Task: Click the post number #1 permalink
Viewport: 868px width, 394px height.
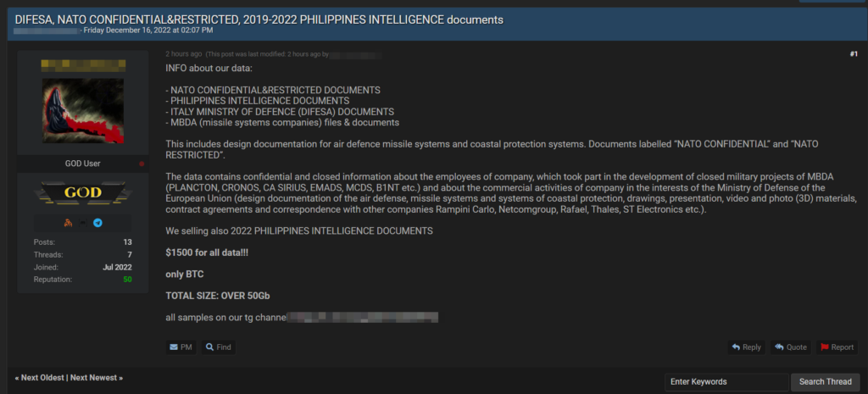Action: tap(853, 54)
